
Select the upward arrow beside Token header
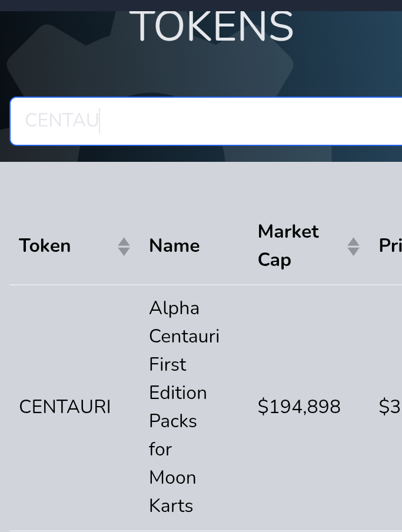(x=124, y=242)
